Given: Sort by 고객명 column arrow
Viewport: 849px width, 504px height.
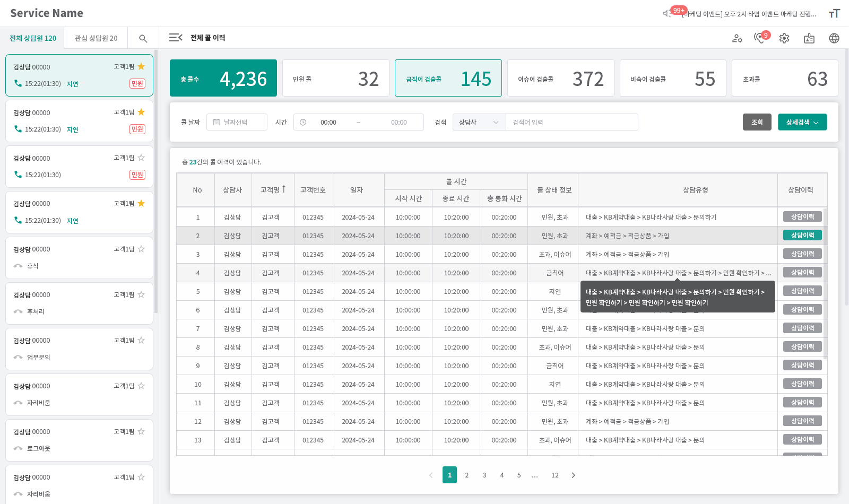Looking at the screenshot, I should (x=284, y=189).
